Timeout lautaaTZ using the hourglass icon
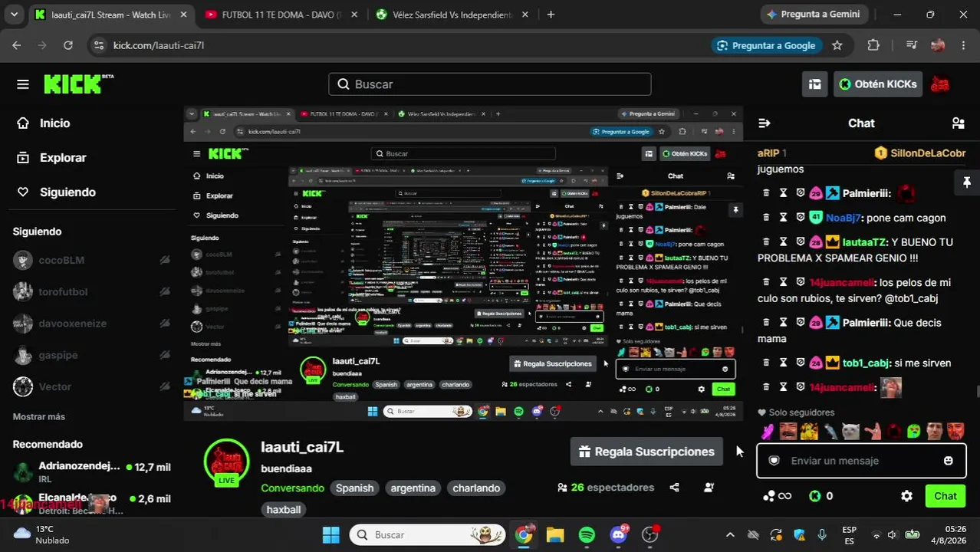This screenshot has width=980, height=552. (x=783, y=242)
